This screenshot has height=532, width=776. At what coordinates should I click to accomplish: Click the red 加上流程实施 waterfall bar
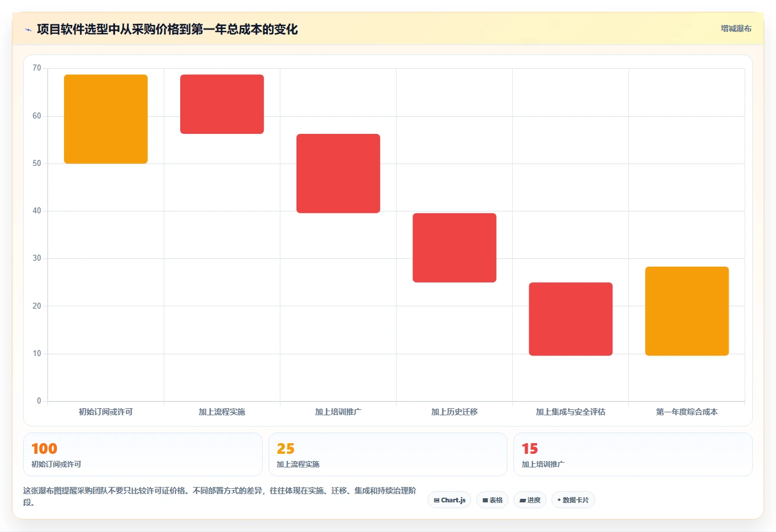[222, 104]
